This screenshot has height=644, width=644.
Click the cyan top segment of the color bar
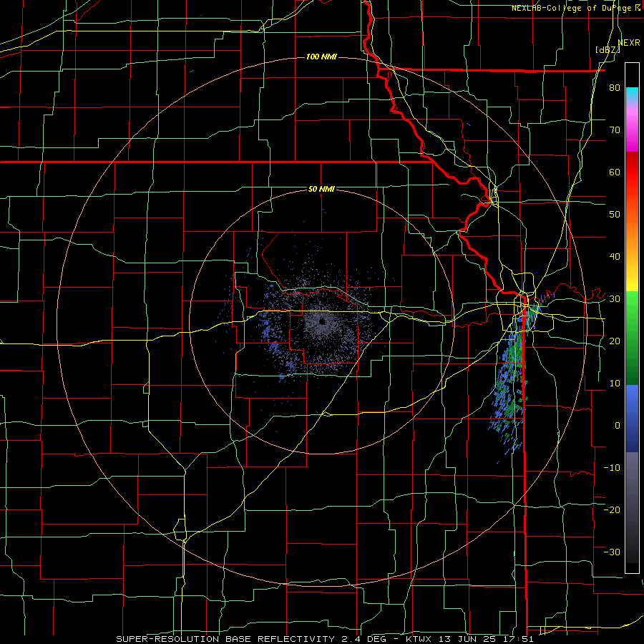tap(632, 92)
